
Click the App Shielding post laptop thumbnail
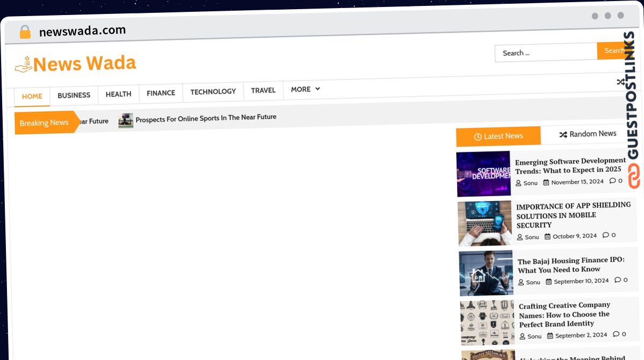(485, 223)
